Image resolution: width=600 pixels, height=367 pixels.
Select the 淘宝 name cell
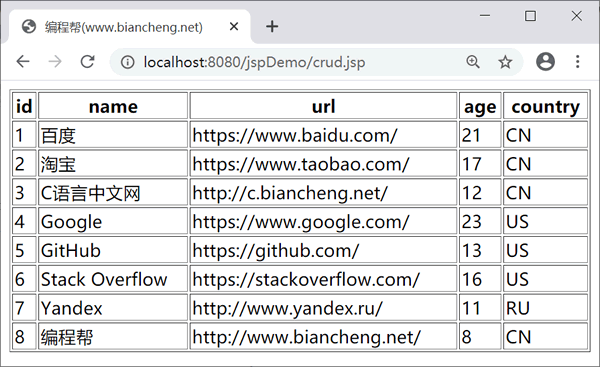pos(113,163)
